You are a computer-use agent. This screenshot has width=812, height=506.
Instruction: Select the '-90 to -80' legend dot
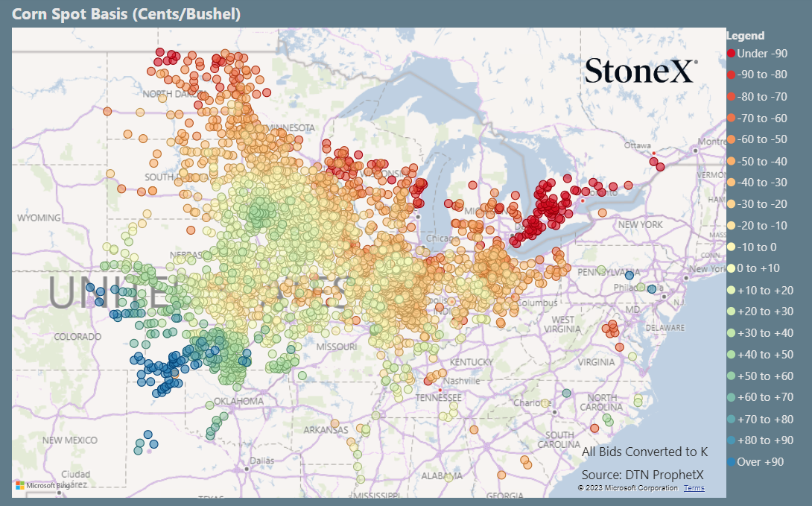732,75
